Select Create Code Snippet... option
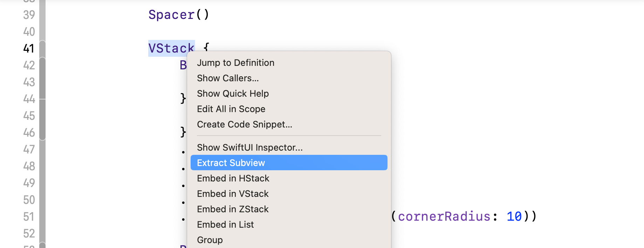The width and height of the screenshot is (644, 248). coord(244,124)
